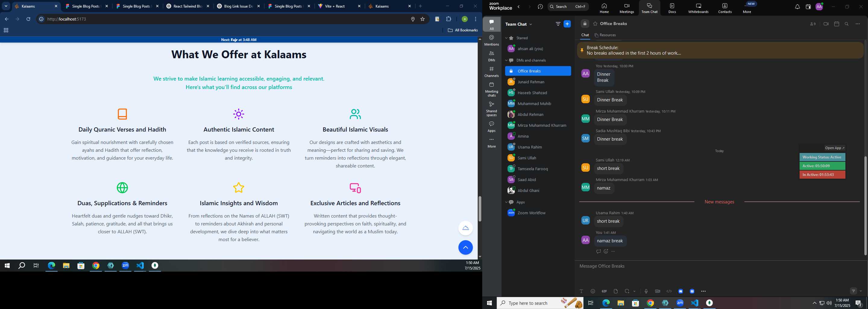Reply to the namaz break message

point(599,251)
